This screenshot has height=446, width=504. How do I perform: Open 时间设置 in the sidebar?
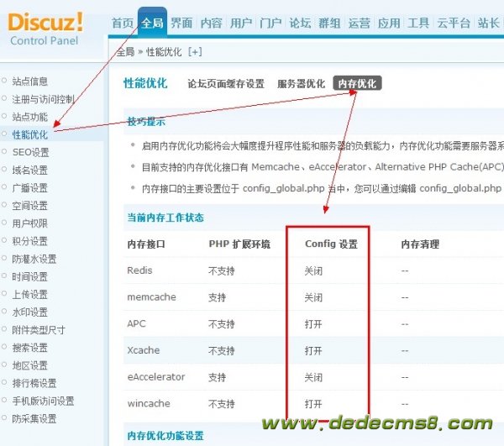[29, 276]
